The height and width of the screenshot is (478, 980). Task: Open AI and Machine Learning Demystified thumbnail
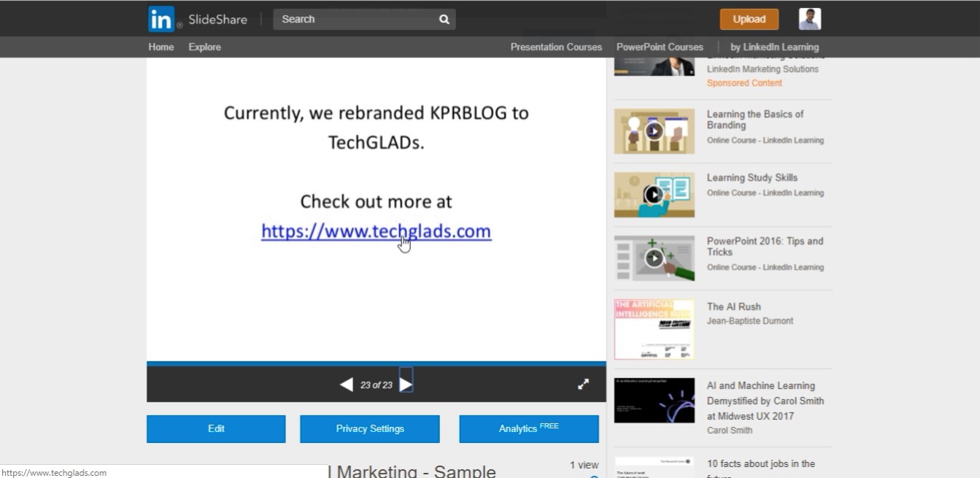point(654,401)
